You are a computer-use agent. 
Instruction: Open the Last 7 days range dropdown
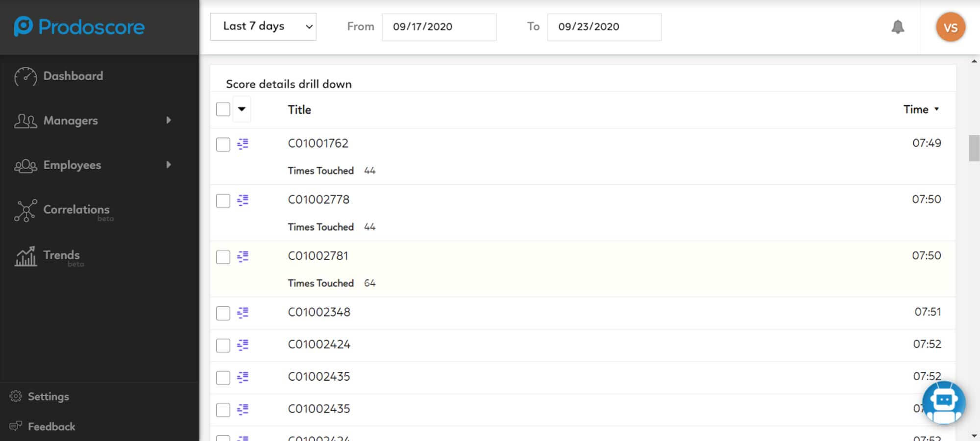coord(263,26)
